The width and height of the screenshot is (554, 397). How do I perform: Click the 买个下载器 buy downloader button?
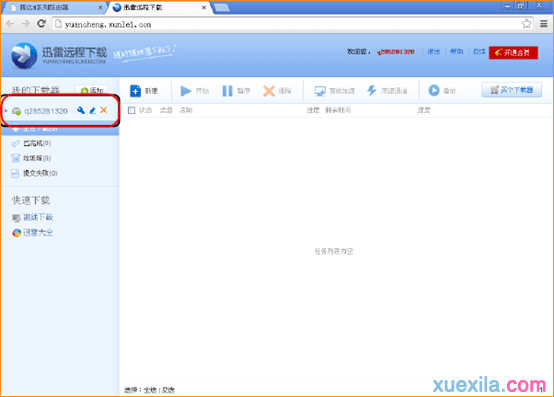click(x=512, y=90)
